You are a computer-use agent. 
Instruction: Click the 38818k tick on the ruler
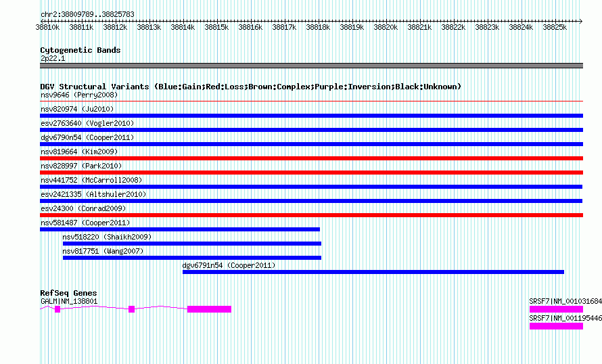[318, 27]
